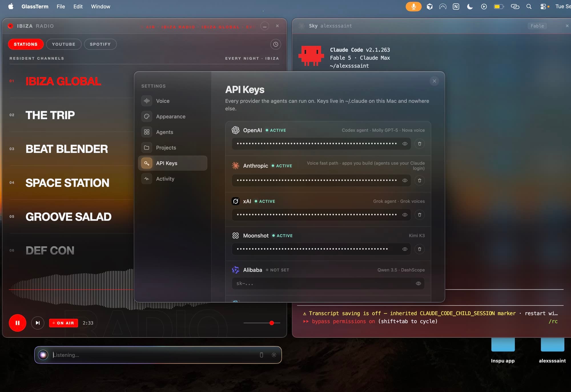Screen dimensions: 571x392
Task: Close the Settings dialog
Action: click(x=434, y=81)
